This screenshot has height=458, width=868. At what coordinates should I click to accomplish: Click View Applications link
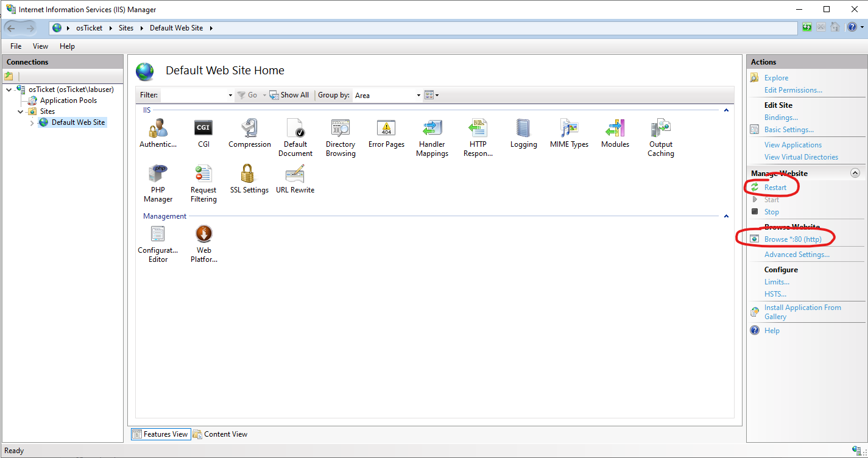792,145
